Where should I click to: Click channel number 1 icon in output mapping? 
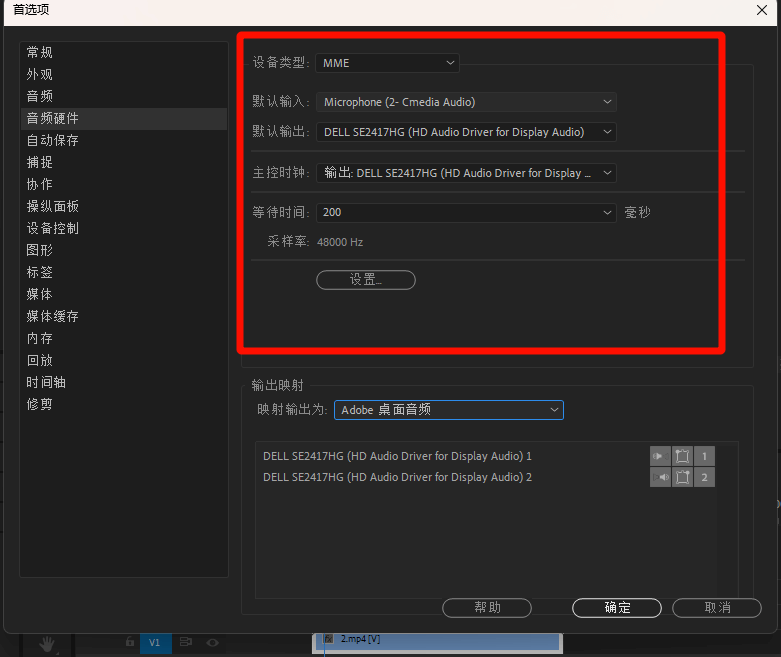(704, 456)
